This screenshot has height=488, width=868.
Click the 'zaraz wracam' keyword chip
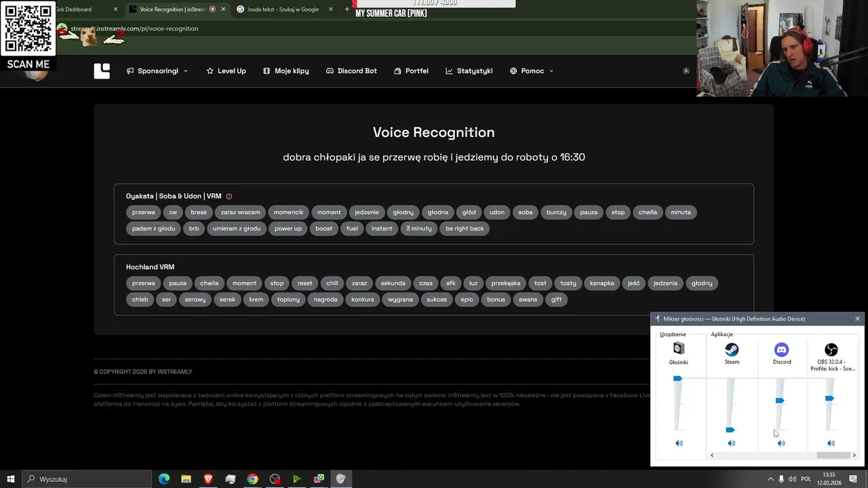tap(241, 212)
